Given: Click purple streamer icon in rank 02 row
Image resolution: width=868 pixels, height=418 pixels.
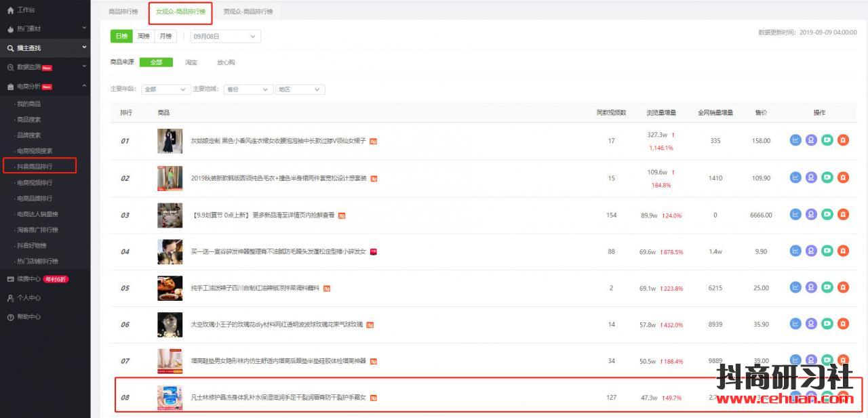Looking at the screenshot, I should pos(811,177).
